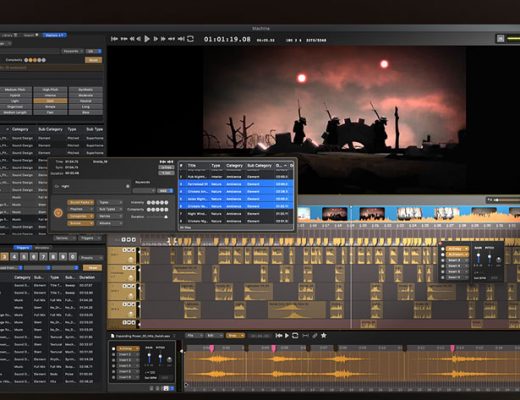Toggle the High Pitch tag filter

(x=50, y=90)
